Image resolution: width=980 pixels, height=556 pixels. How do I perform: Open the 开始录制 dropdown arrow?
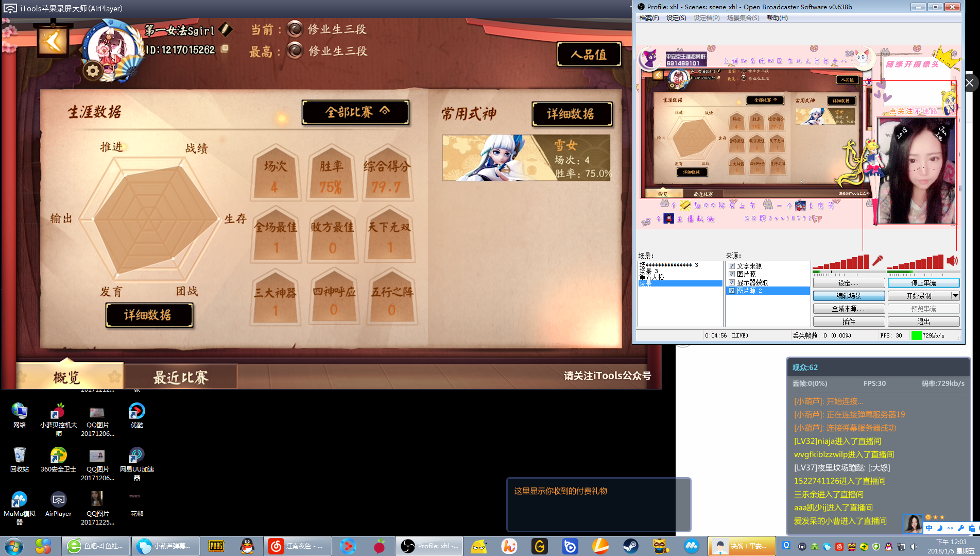click(955, 296)
